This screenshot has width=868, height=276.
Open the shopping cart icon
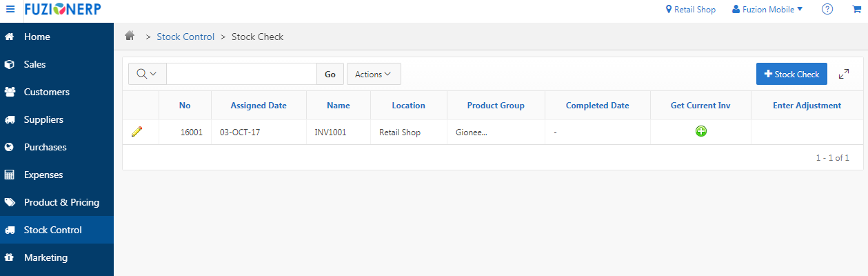click(856, 10)
